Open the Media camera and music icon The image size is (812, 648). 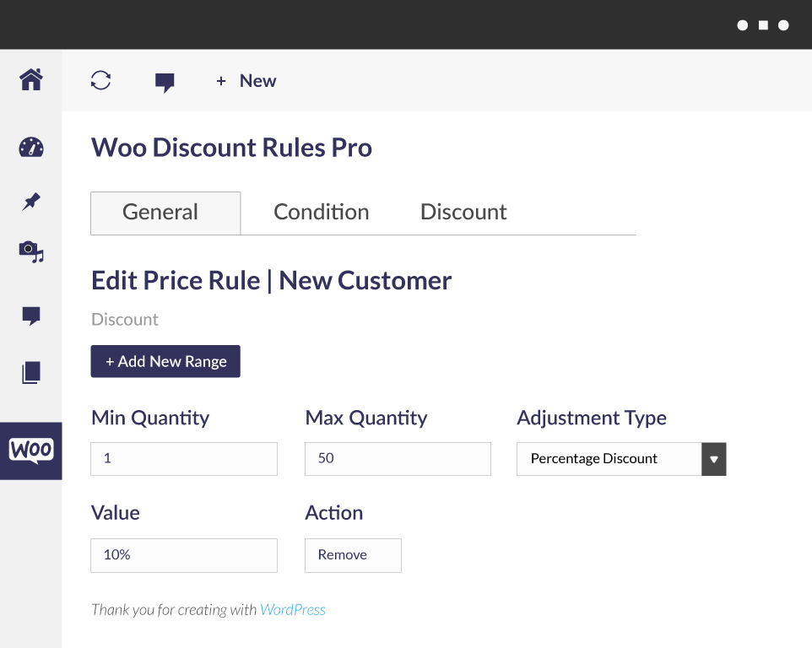point(31,251)
